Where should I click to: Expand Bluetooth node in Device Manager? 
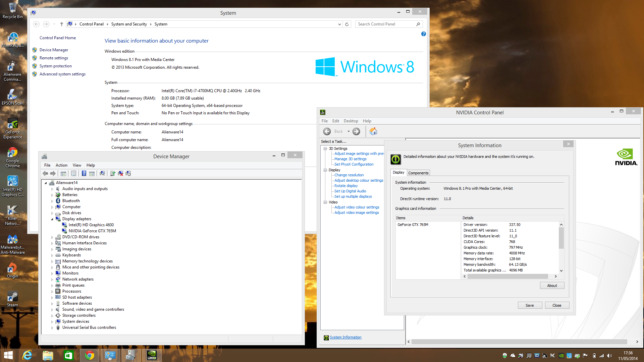[52, 201]
